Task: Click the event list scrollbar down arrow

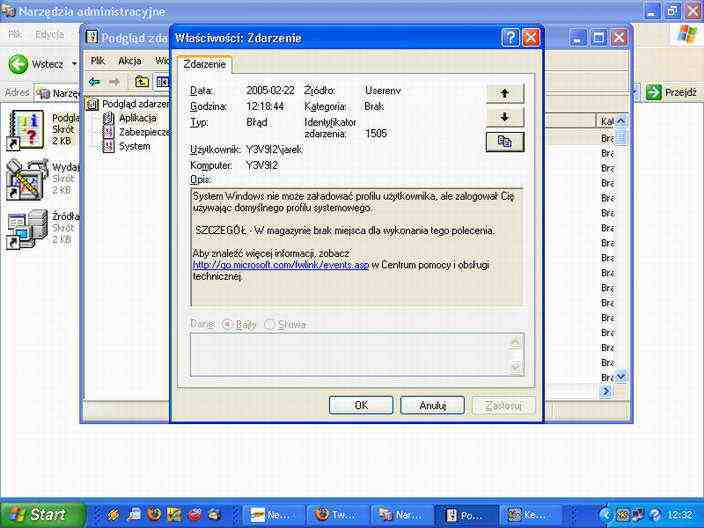Action: click(x=621, y=376)
